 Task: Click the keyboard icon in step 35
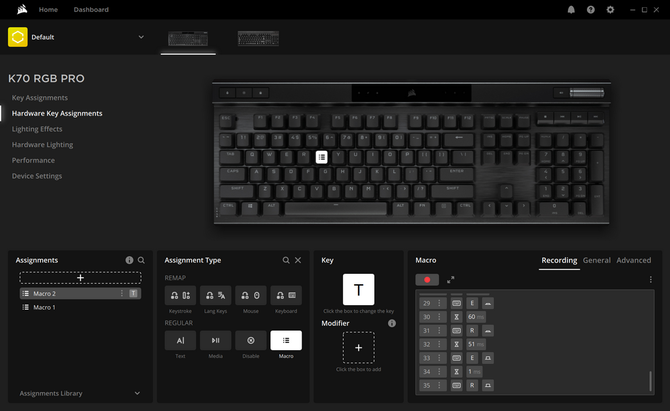tap(456, 385)
